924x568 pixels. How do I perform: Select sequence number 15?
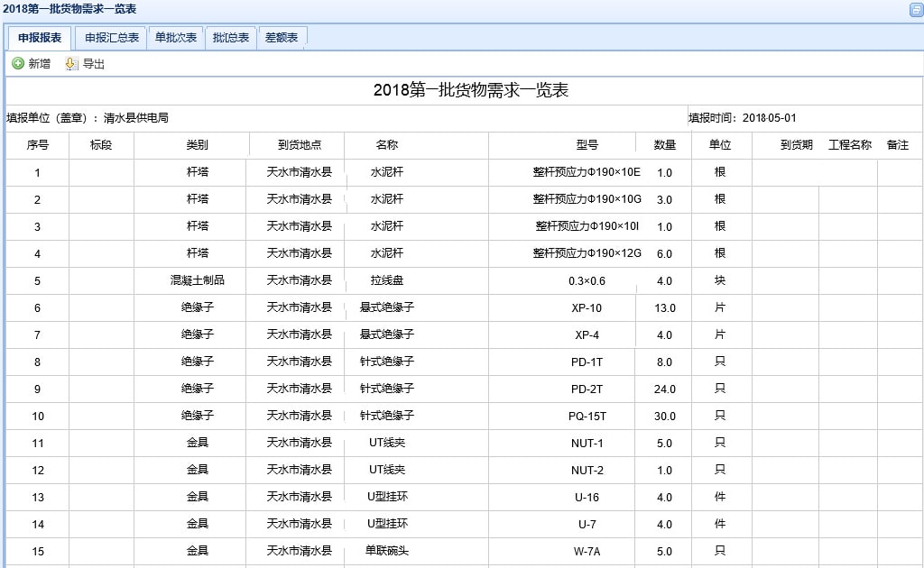38,552
